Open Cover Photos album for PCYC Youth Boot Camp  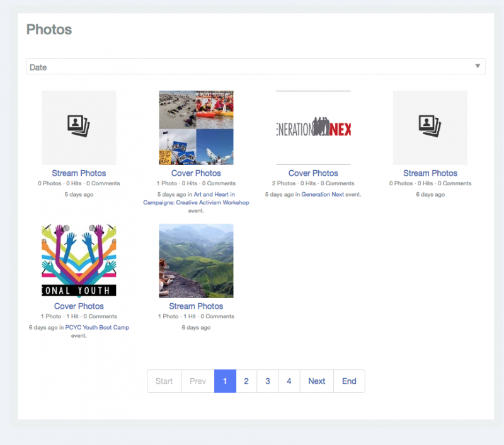79,306
